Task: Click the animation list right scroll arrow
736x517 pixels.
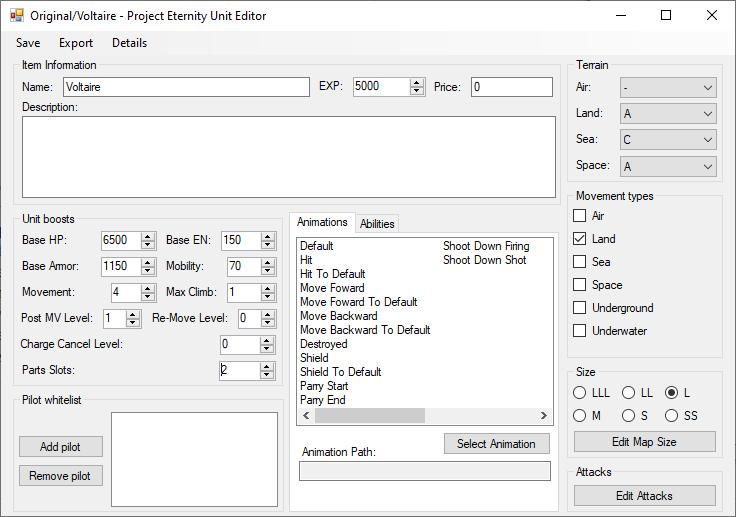Action: tap(544, 416)
